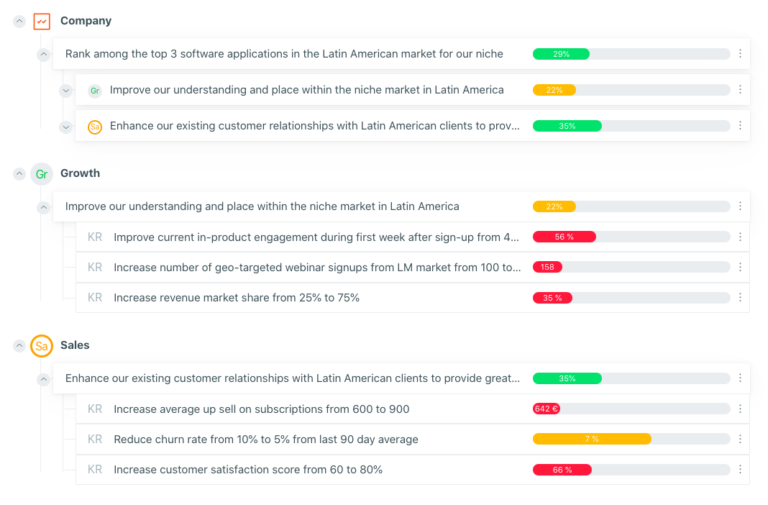The width and height of the screenshot is (768, 505).
Task: Collapse the Sales section
Action: [19, 346]
